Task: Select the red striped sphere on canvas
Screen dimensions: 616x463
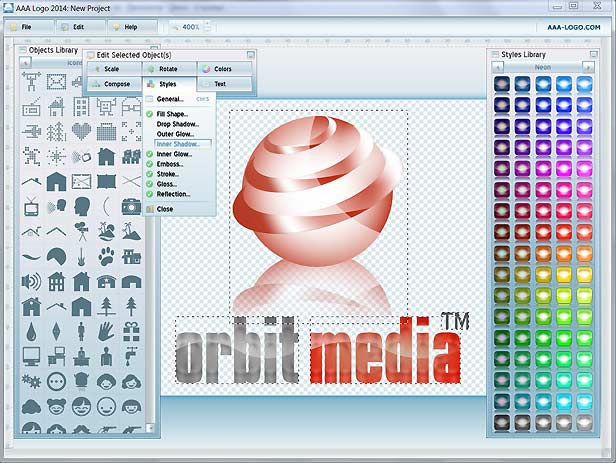Action: click(x=317, y=191)
